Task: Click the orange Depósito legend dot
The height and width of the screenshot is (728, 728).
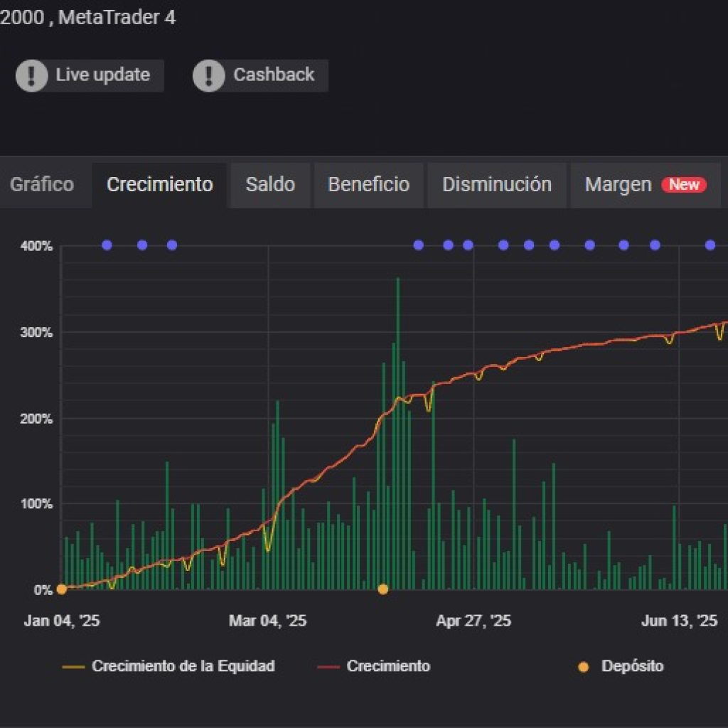Action: pos(584,667)
